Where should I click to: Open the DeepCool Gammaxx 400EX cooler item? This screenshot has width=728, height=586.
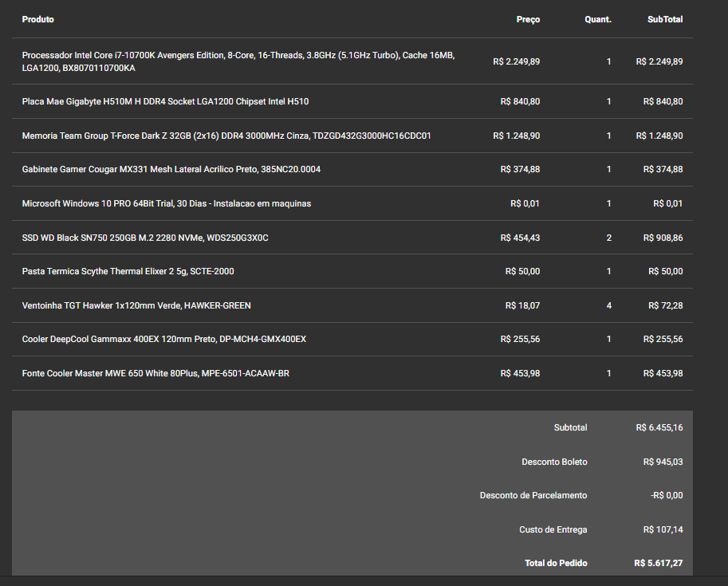pos(164,339)
